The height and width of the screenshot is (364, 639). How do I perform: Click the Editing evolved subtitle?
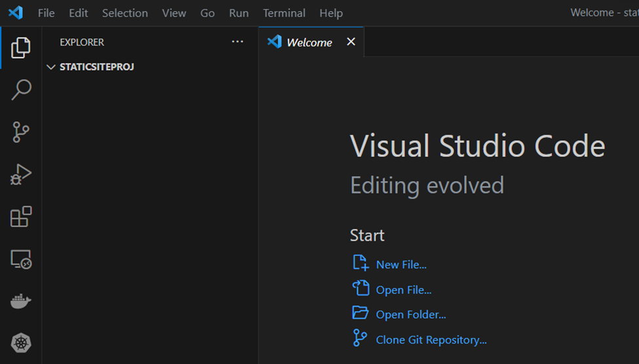click(x=427, y=186)
